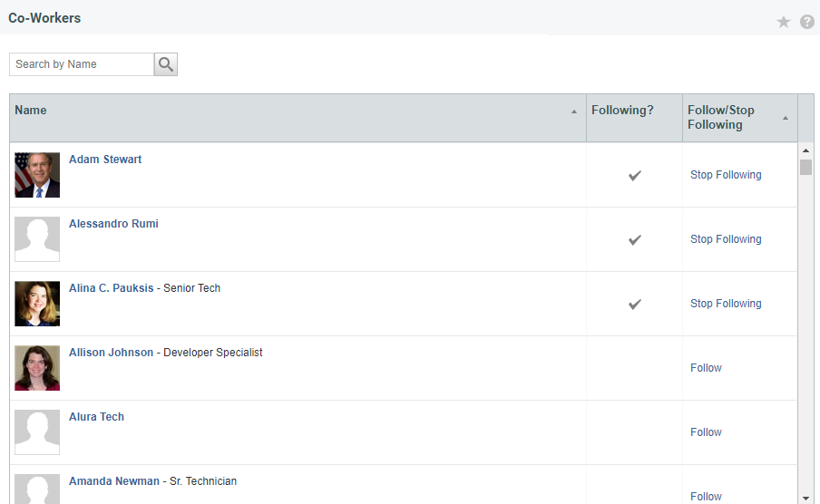Follow Allison Johnson
The height and width of the screenshot is (504, 820).
point(706,367)
